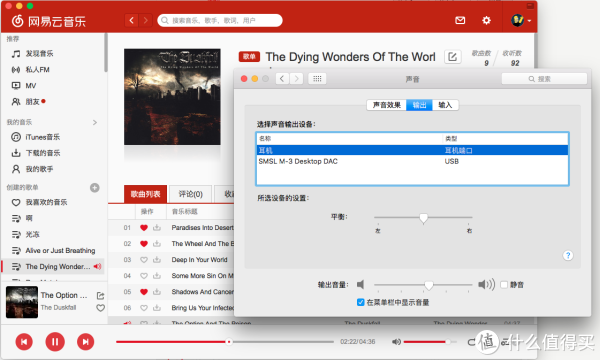The width and height of the screenshot is (600, 360).
Task: Play Deep In Your World song
Action: 199,260
